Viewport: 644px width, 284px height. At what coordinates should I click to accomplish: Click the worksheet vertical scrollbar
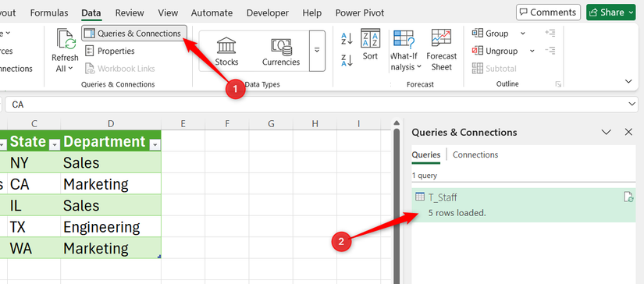pos(397,206)
